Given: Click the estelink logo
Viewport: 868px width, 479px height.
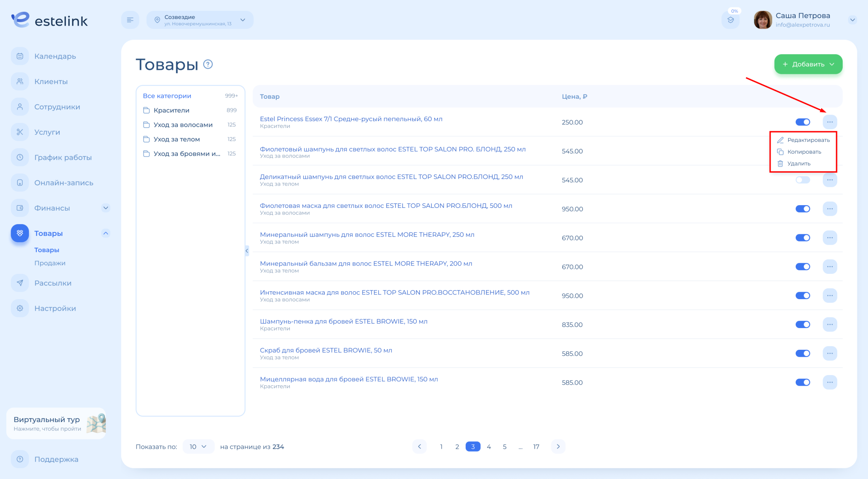Looking at the screenshot, I should pos(49,20).
